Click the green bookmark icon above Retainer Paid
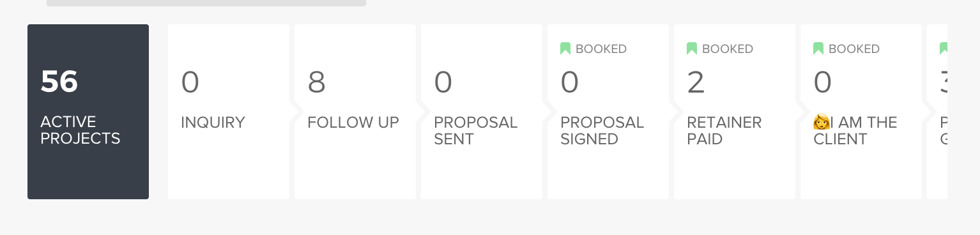This screenshot has height=235, width=980. point(691,49)
